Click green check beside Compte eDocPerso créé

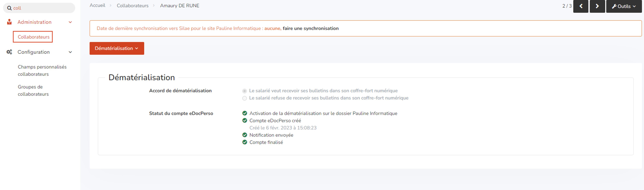244,121
